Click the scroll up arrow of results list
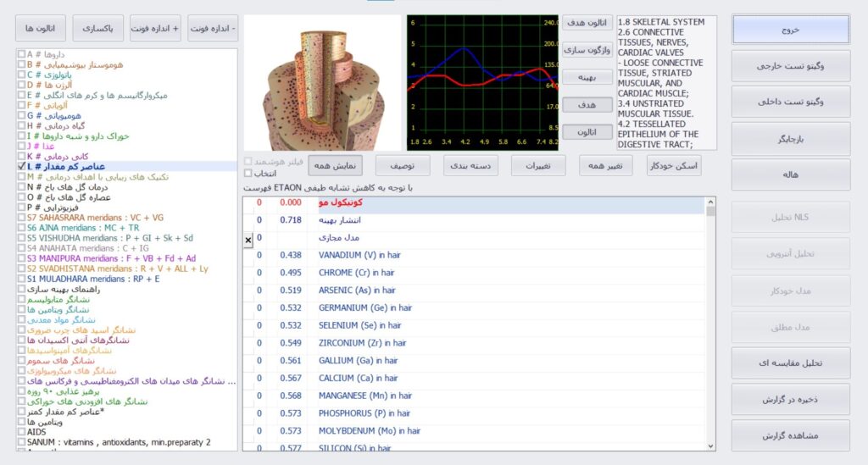 click(711, 202)
